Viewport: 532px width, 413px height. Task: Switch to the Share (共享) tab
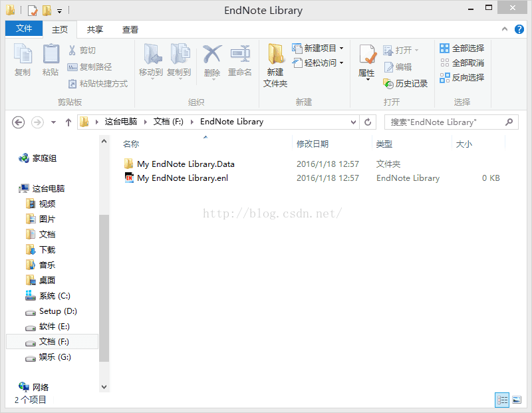click(x=94, y=29)
